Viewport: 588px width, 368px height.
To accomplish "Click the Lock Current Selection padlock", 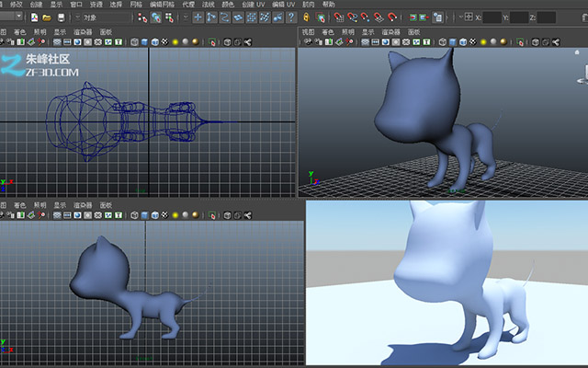I will click(306, 17).
